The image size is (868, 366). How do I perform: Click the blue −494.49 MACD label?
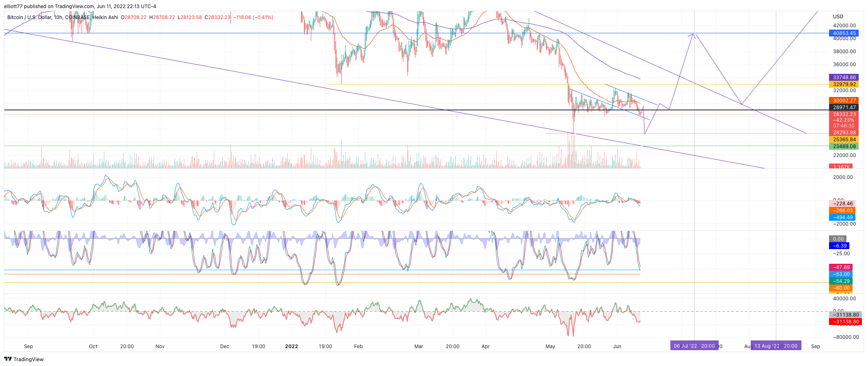click(x=842, y=217)
